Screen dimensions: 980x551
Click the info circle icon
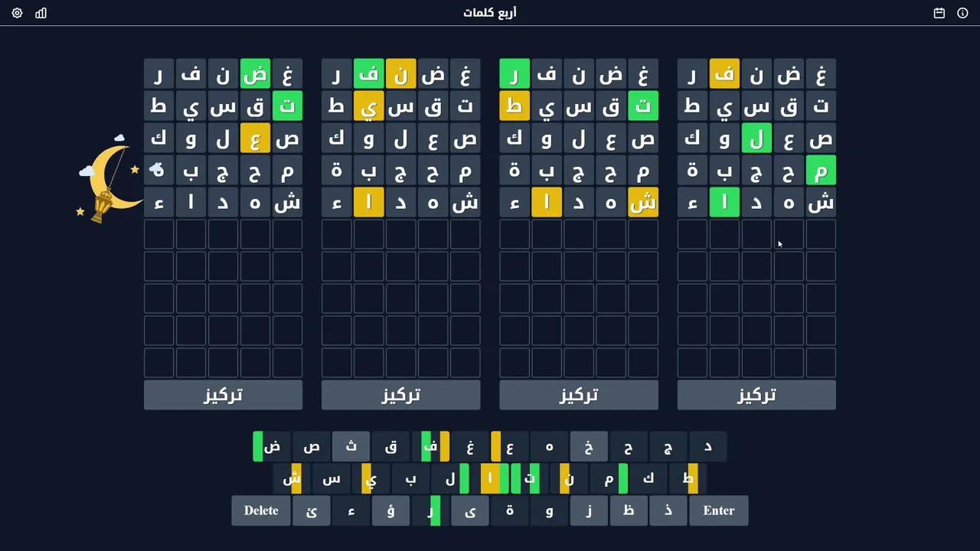pyautogui.click(x=962, y=13)
